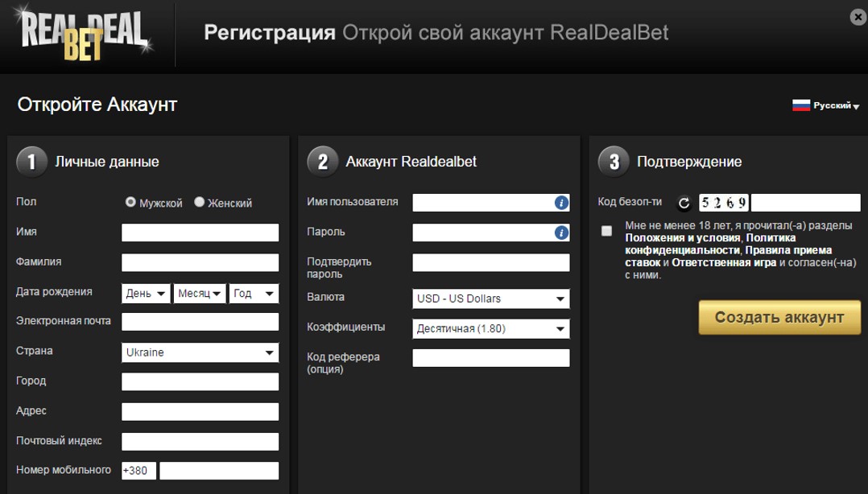Select the Женский gender option
This screenshot has width=868, height=494.
[200, 202]
